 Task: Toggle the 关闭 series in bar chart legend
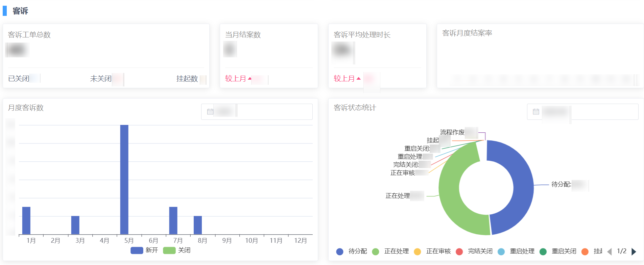[x=177, y=250]
